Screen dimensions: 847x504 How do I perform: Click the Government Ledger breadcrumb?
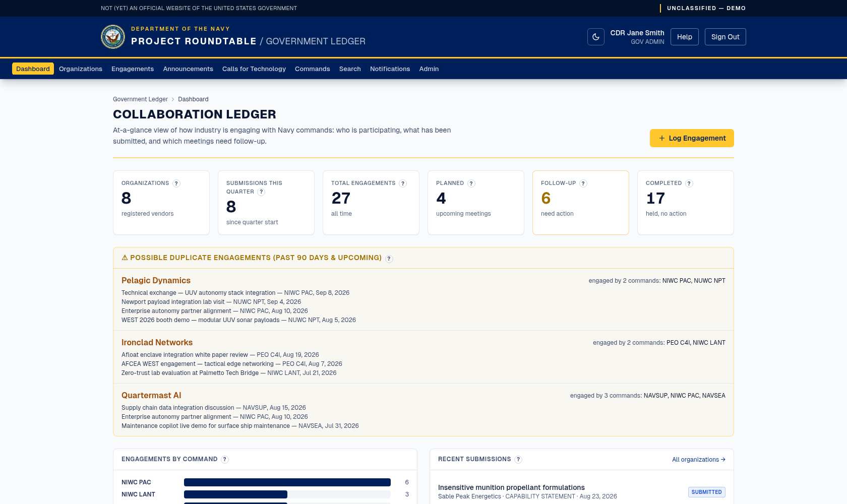coord(140,99)
